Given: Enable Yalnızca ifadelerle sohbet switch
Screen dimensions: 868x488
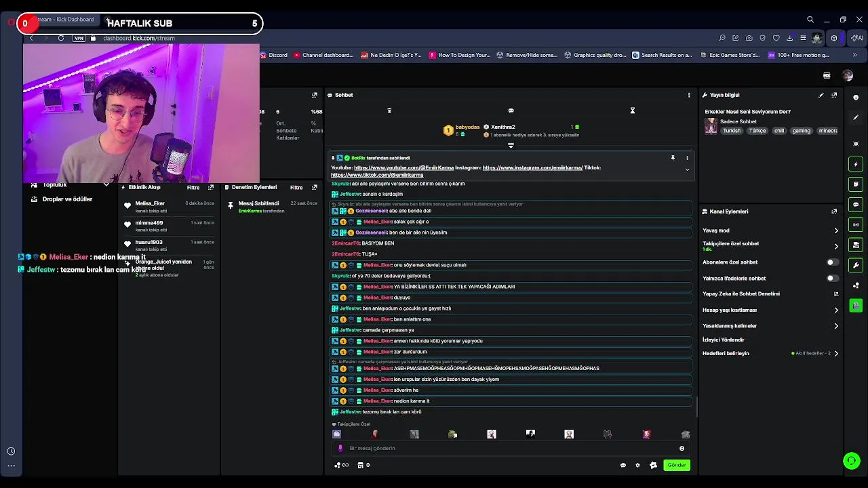Looking at the screenshot, I should point(831,279).
